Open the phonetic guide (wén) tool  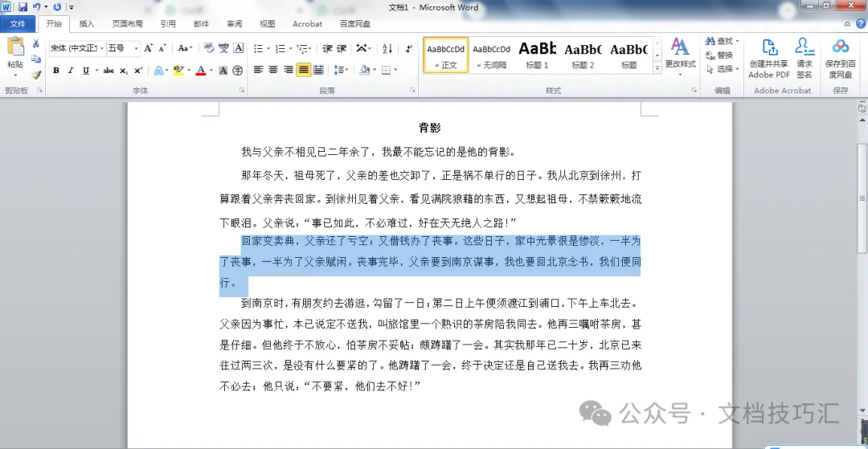[x=223, y=48]
